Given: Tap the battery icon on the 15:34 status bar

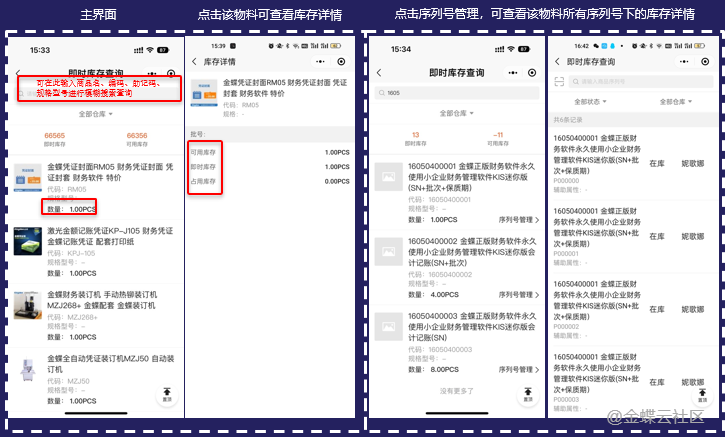Looking at the screenshot, I should click(x=524, y=49).
